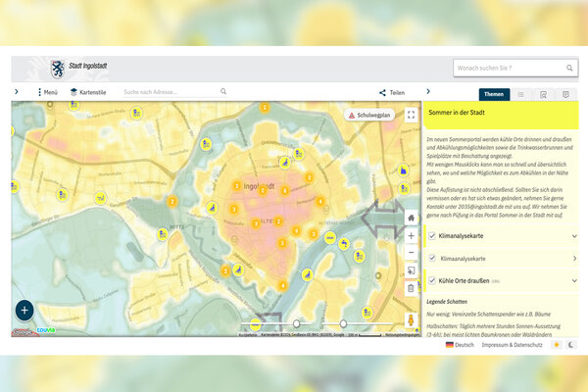The image size is (588, 392).
Task: Click the cluster marker '2' beside the Ingolstadt label
Action: [x=236, y=185]
